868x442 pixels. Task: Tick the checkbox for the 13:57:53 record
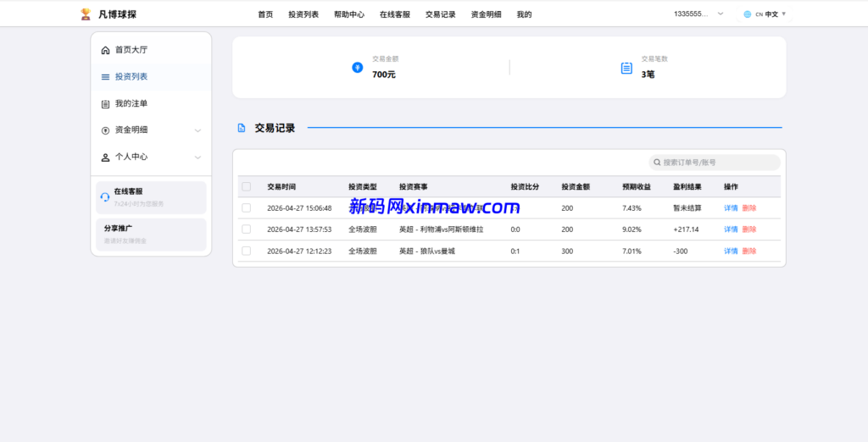pyautogui.click(x=247, y=229)
